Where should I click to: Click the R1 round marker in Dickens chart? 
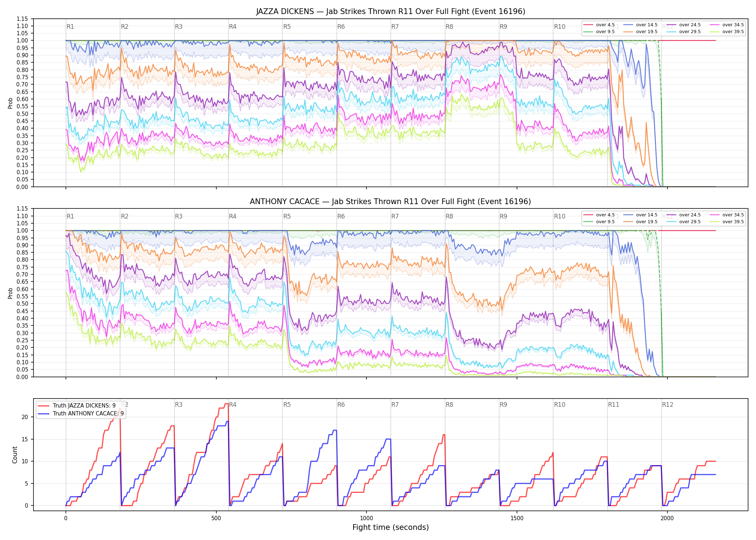click(x=70, y=27)
